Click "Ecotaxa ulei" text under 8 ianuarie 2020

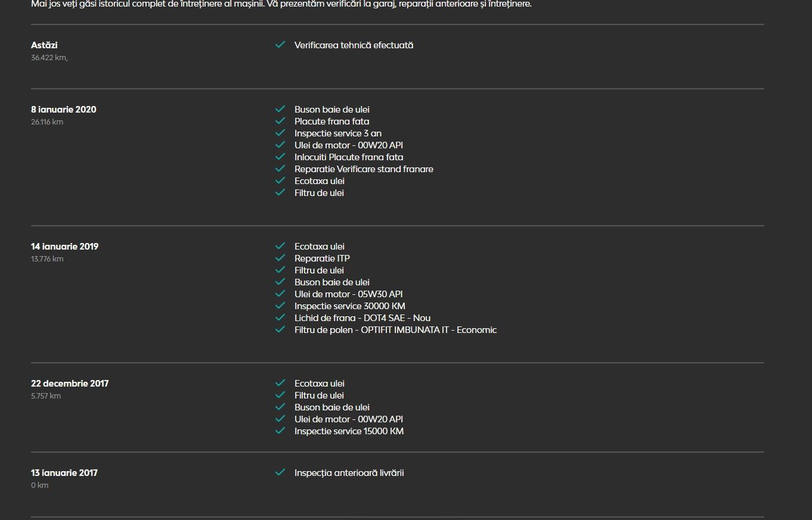pyautogui.click(x=320, y=181)
